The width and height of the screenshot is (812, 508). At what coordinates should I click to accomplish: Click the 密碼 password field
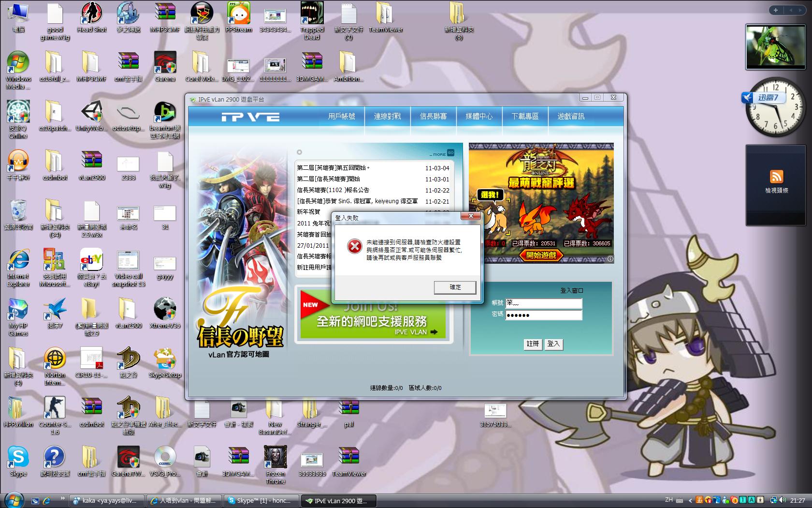coord(543,315)
